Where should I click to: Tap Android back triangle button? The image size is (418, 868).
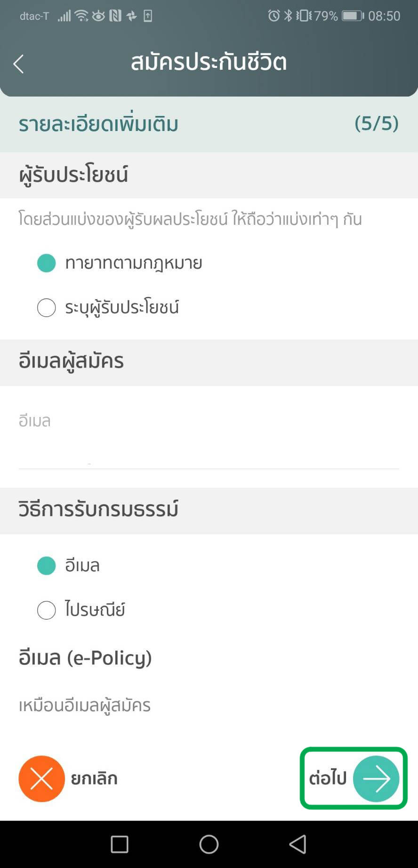click(297, 844)
